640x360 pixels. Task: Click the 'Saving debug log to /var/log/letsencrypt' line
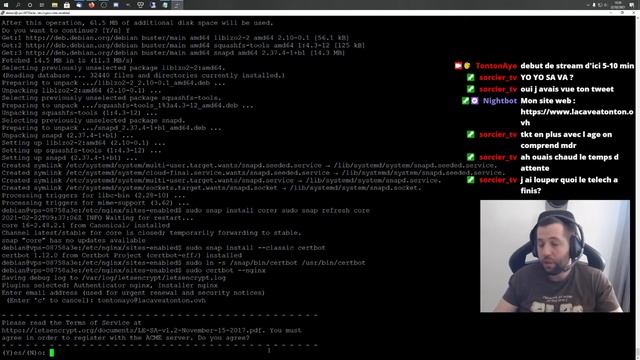pyautogui.click(x=113, y=278)
